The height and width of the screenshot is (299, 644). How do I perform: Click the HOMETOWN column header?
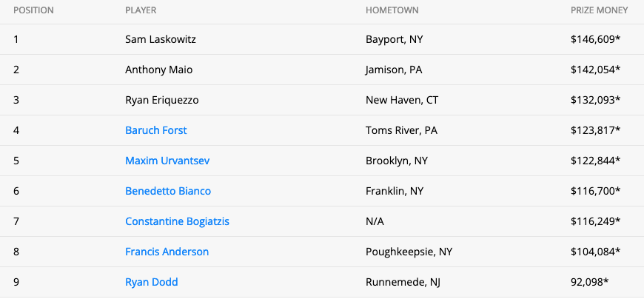392,10
